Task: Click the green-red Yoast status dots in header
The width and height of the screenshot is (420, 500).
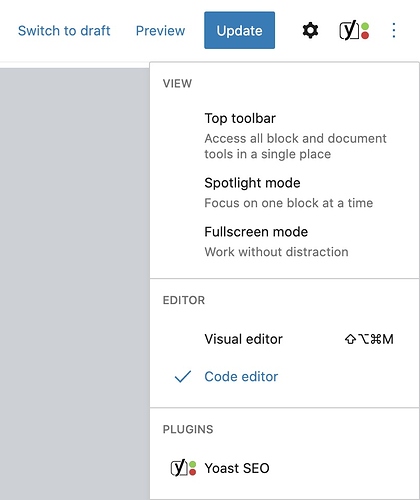Action: tap(365, 30)
